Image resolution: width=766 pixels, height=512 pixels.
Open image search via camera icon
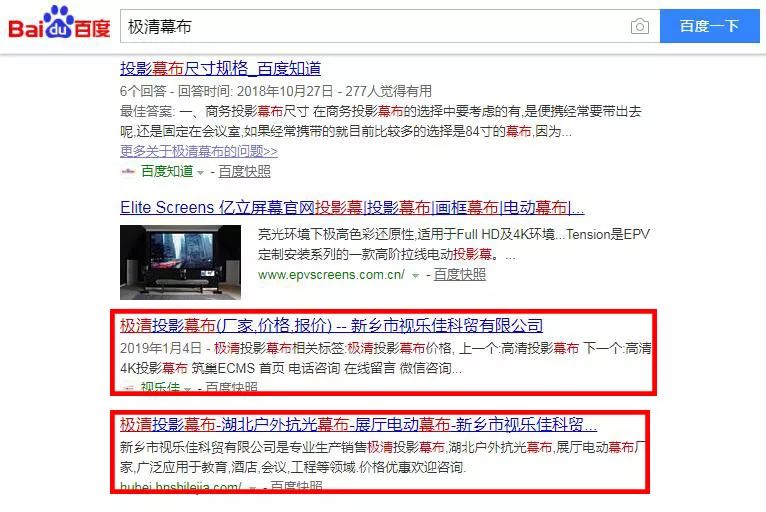pos(639,26)
